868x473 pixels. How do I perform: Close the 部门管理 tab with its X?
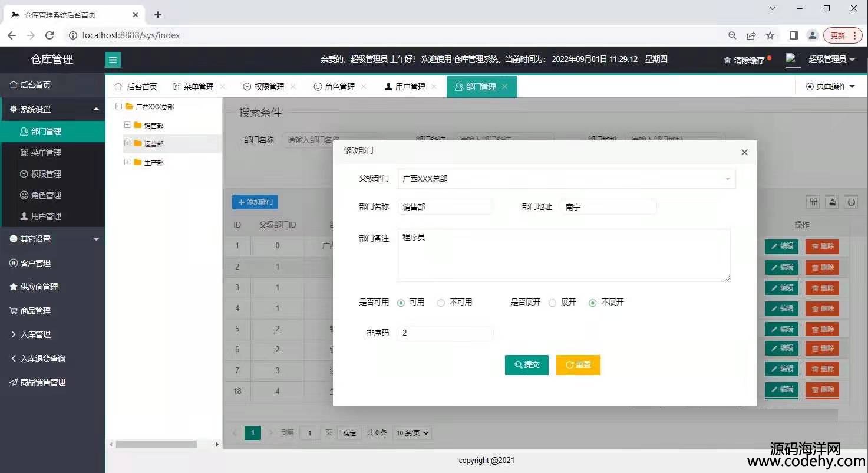tap(505, 87)
